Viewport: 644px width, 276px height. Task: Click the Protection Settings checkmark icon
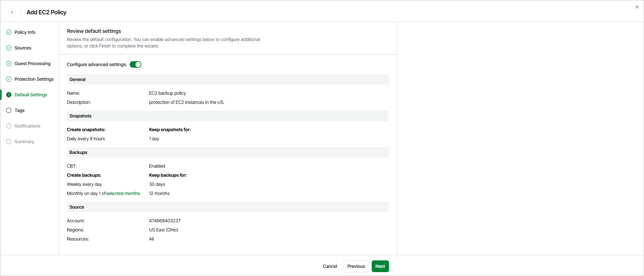point(9,79)
